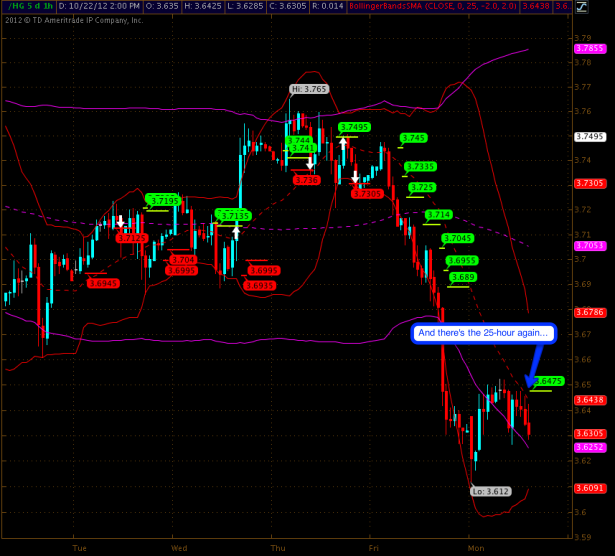Click the Hi: 3.765 price bubble

(309, 89)
